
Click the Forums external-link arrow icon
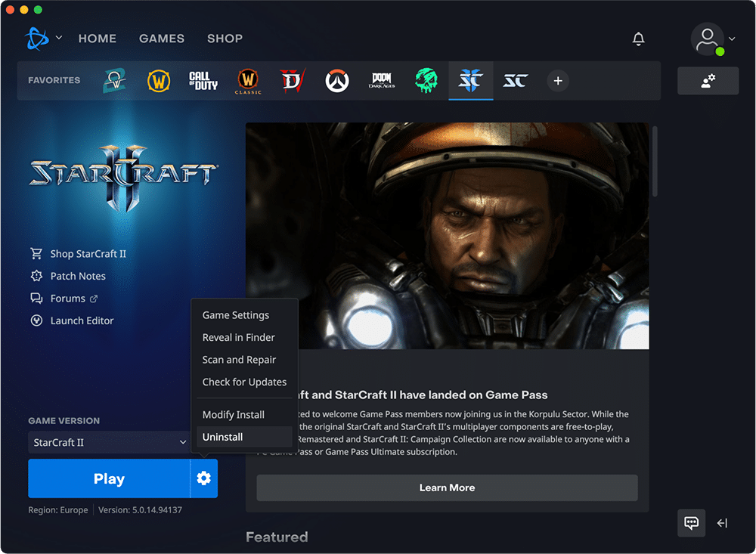[x=94, y=299]
